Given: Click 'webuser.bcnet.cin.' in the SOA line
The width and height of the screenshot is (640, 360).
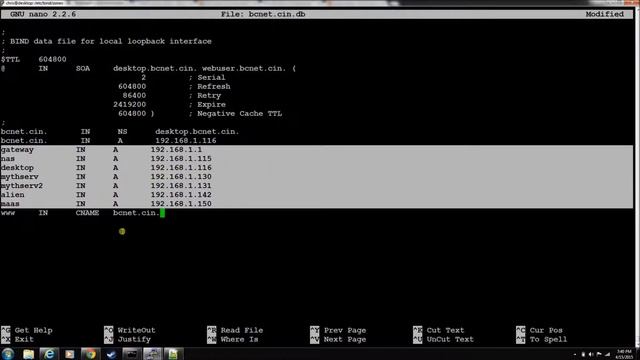Looking at the screenshot, I should coord(244,69).
